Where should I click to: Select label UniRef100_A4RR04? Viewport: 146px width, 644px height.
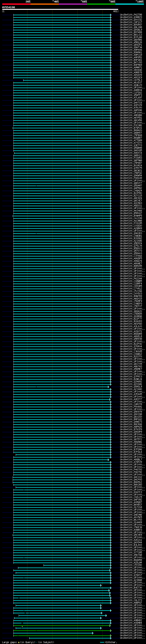coord(131,90)
